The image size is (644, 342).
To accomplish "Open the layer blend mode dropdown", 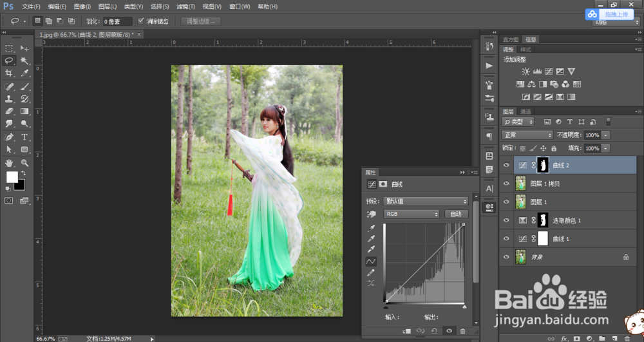I will point(527,135).
